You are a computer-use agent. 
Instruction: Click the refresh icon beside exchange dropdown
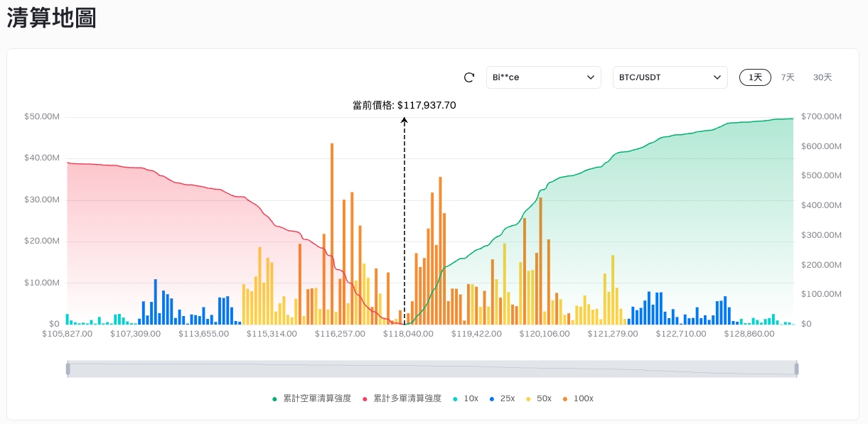pyautogui.click(x=468, y=77)
